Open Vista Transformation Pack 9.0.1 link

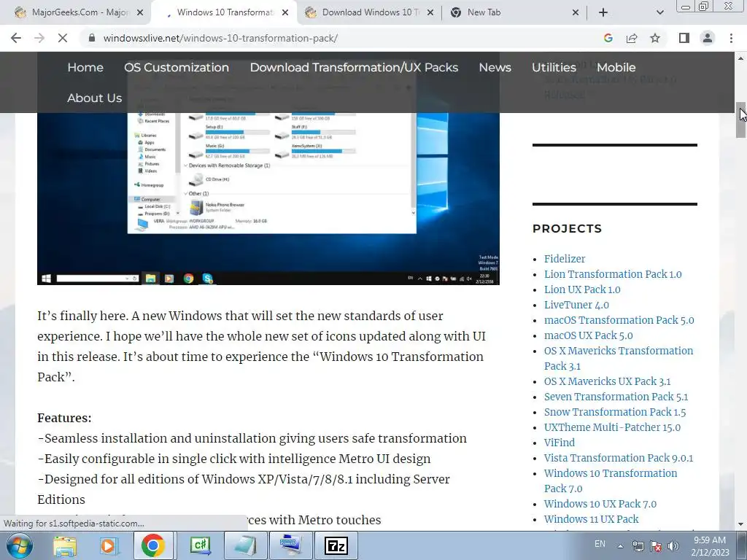(x=619, y=458)
